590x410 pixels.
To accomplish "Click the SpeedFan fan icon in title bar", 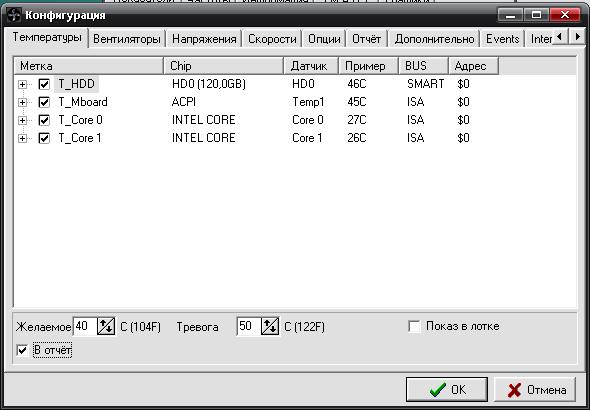I will (14, 16).
